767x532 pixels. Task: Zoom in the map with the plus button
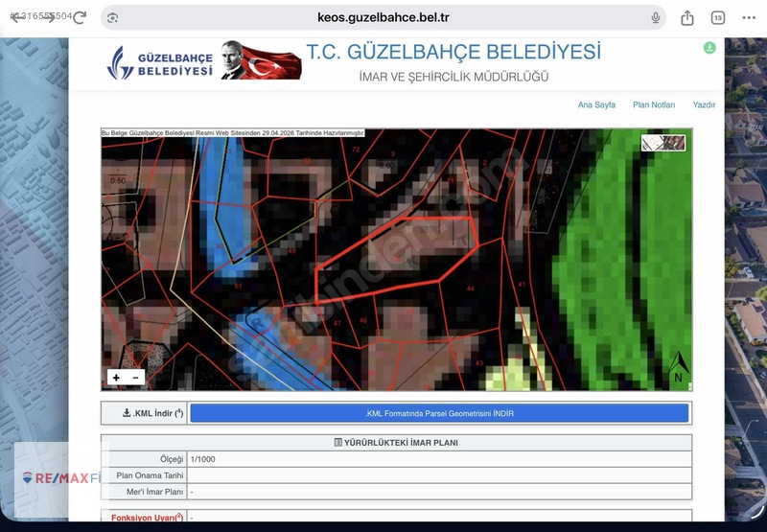click(x=116, y=378)
